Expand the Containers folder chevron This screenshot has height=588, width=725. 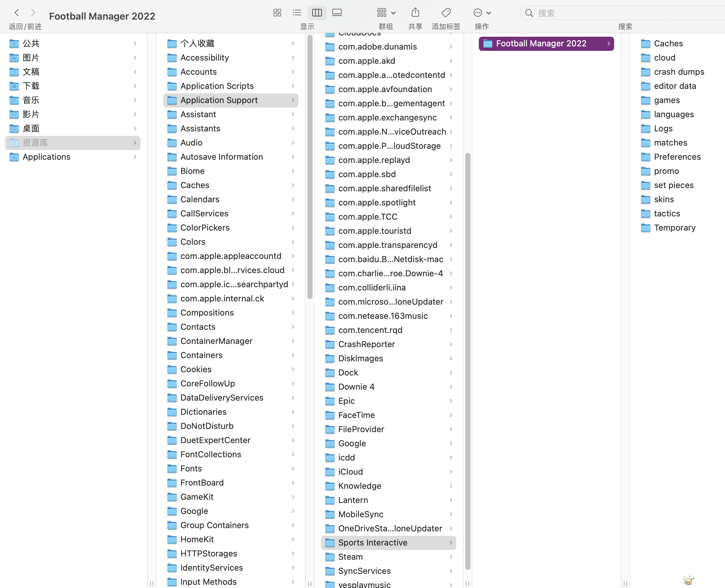(293, 355)
